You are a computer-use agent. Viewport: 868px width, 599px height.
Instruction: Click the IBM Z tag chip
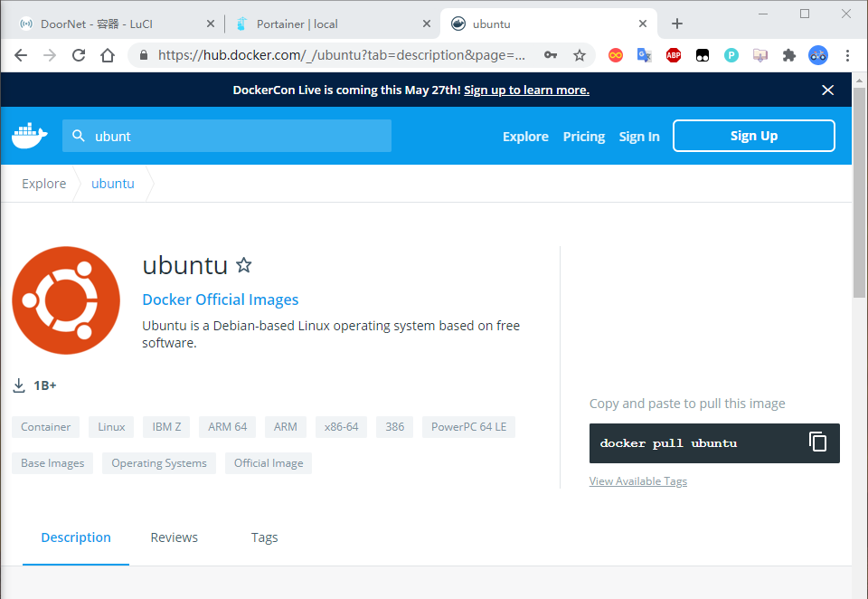click(x=166, y=427)
